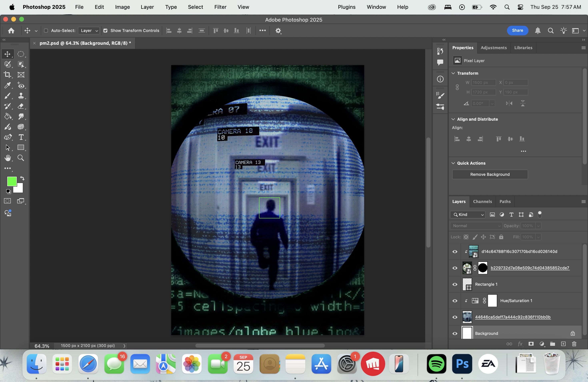588x382 pixels.
Task: Select the Horizontal Type tool
Action: pyautogui.click(x=21, y=137)
